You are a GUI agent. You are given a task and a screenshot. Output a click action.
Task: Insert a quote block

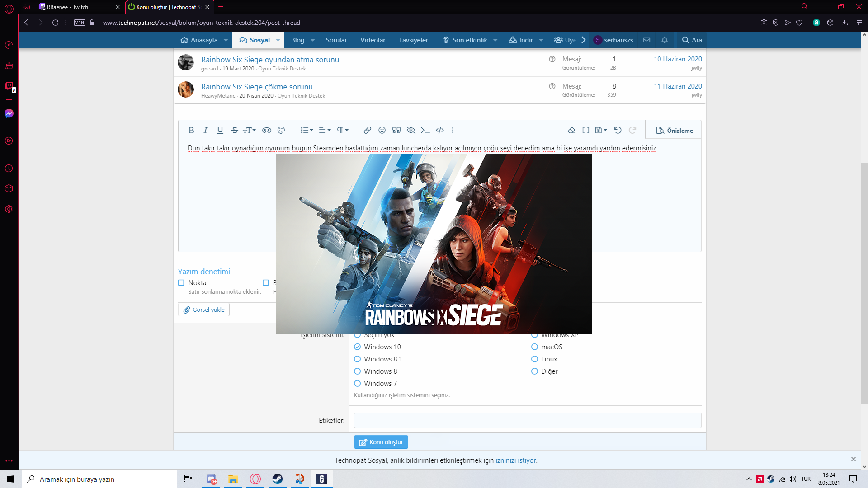coord(396,130)
